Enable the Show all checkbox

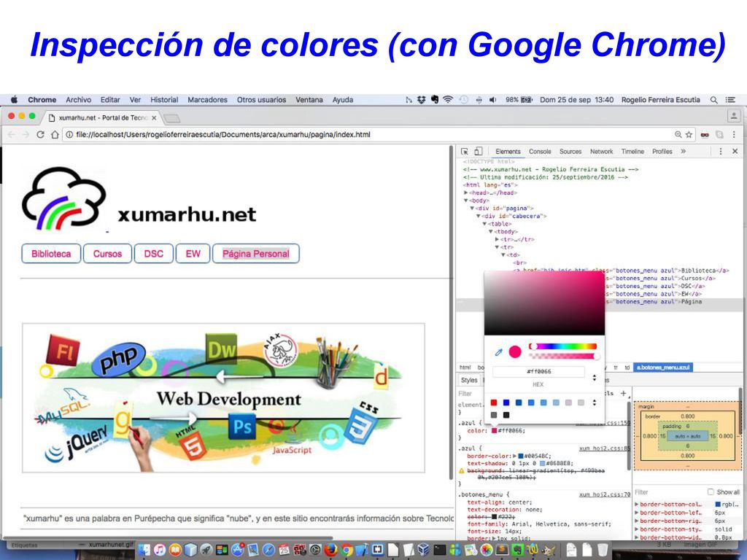(x=711, y=492)
